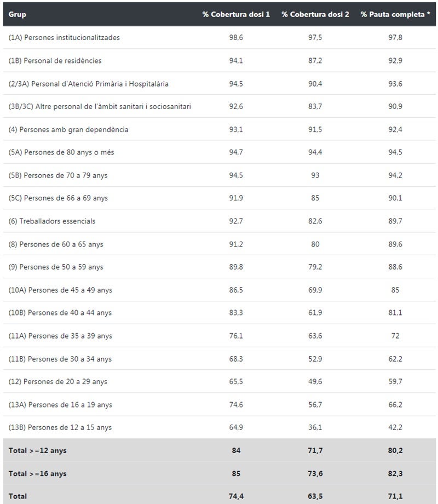Select the Persones de 12 a 15 anys row

60,427
